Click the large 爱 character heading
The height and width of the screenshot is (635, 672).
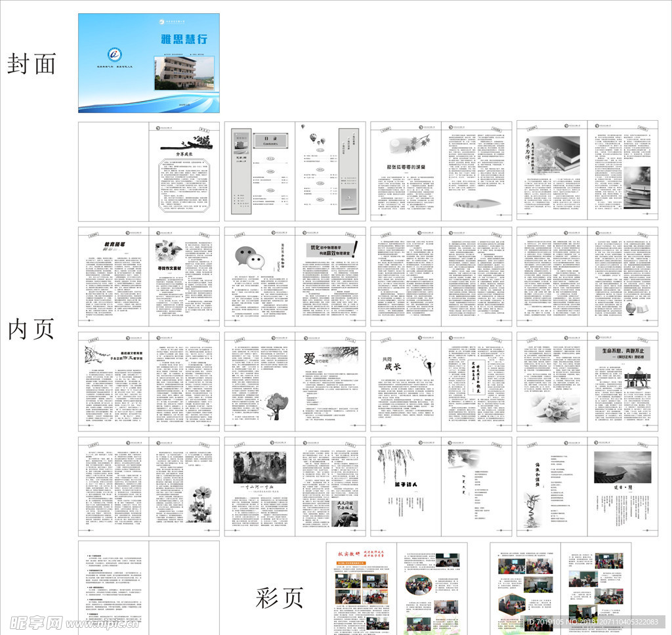pos(310,359)
